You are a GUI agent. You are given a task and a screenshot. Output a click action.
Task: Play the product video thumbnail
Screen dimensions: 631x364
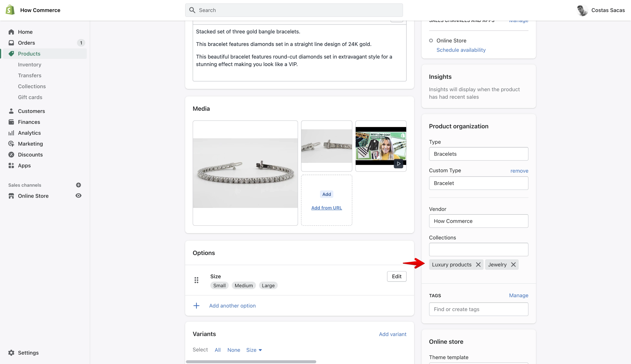click(x=398, y=164)
